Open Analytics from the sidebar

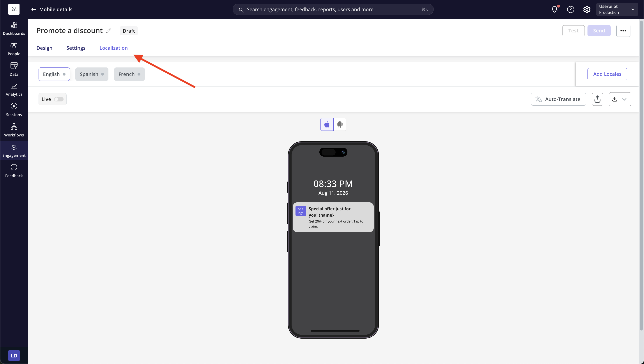(x=14, y=90)
